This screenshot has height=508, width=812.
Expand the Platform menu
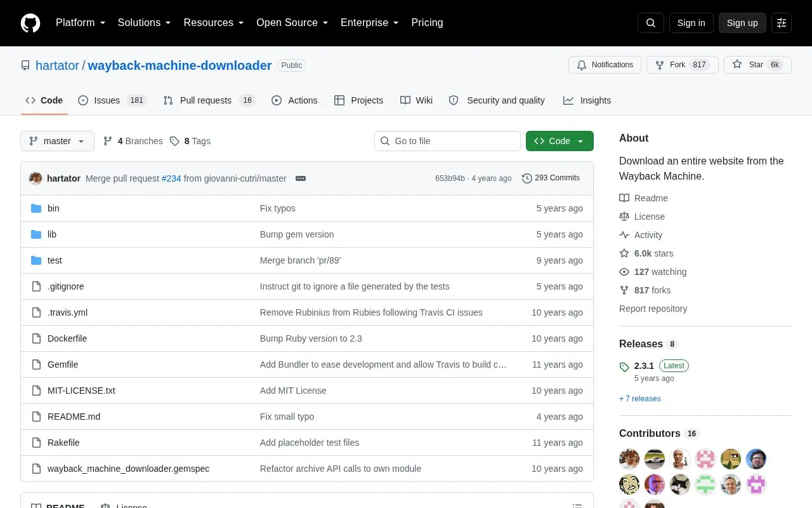81,23
